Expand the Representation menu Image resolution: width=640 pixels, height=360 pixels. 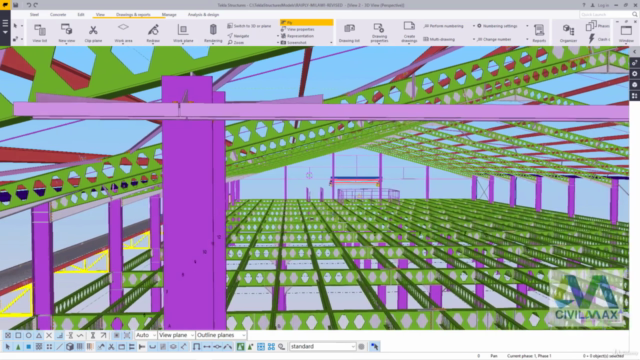pyautogui.click(x=297, y=36)
